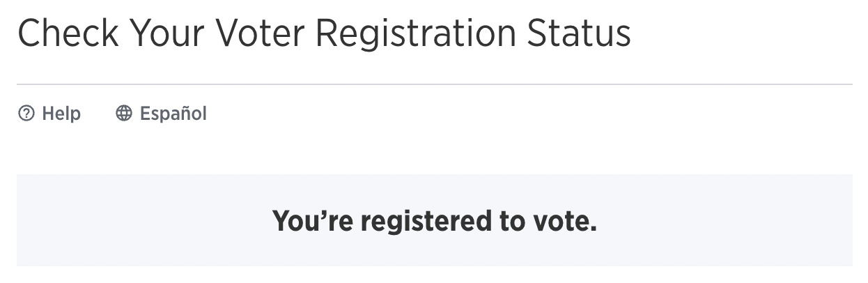868x283 pixels.
Task: Click the "You're registered to vote." message
Action: 435,221
